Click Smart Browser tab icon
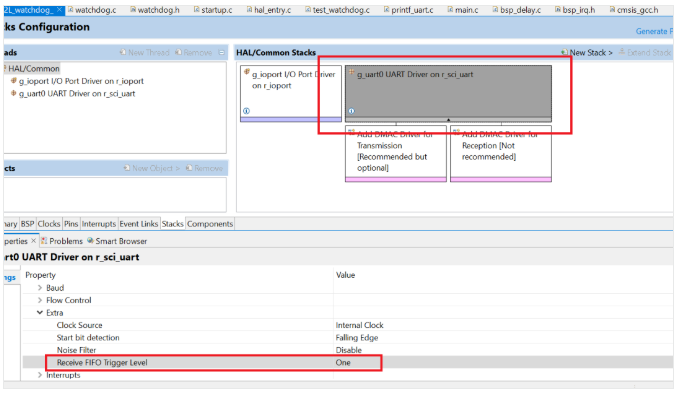Screen dimensions: 678x397 point(90,240)
